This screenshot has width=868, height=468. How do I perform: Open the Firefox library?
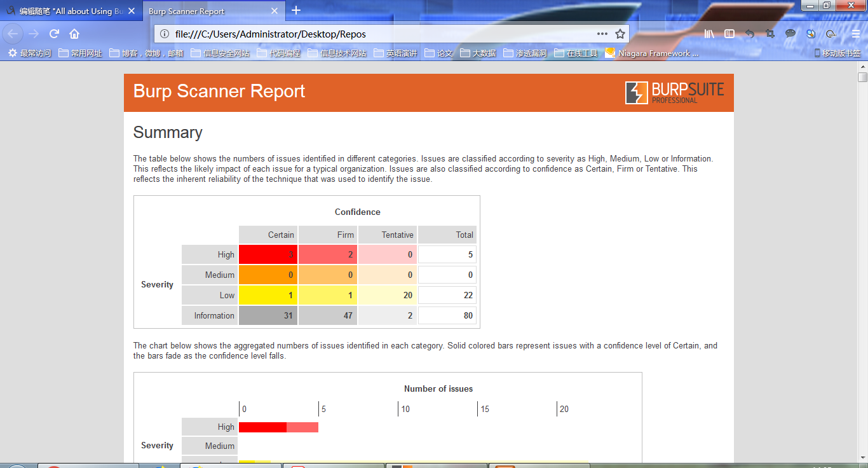click(709, 34)
